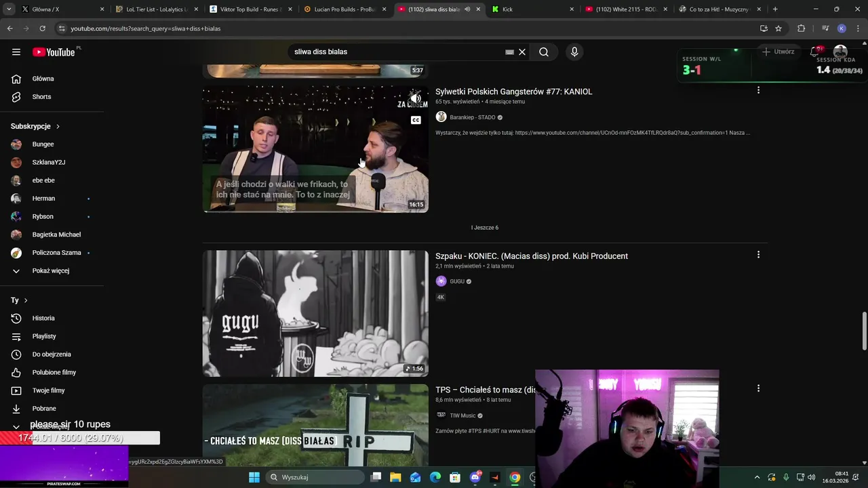
Task: Open Sylwetki Polskich Gangsterów #77 title
Action: coord(514,91)
